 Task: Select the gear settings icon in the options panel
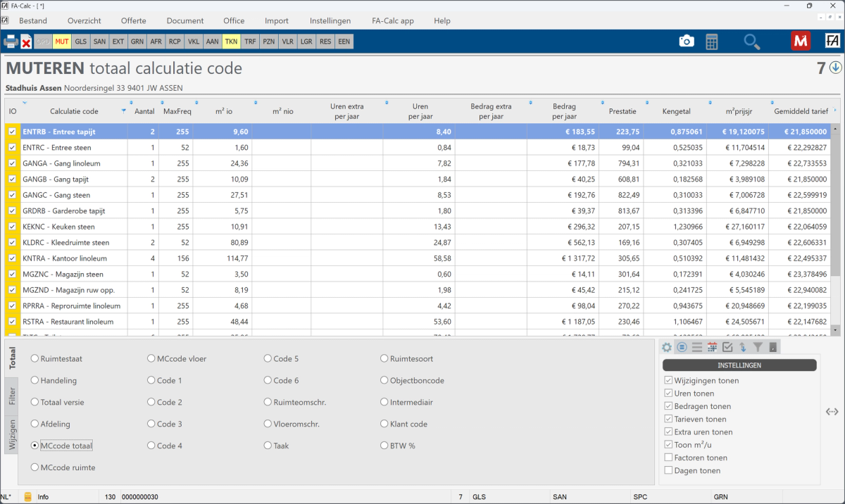tap(667, 347)
